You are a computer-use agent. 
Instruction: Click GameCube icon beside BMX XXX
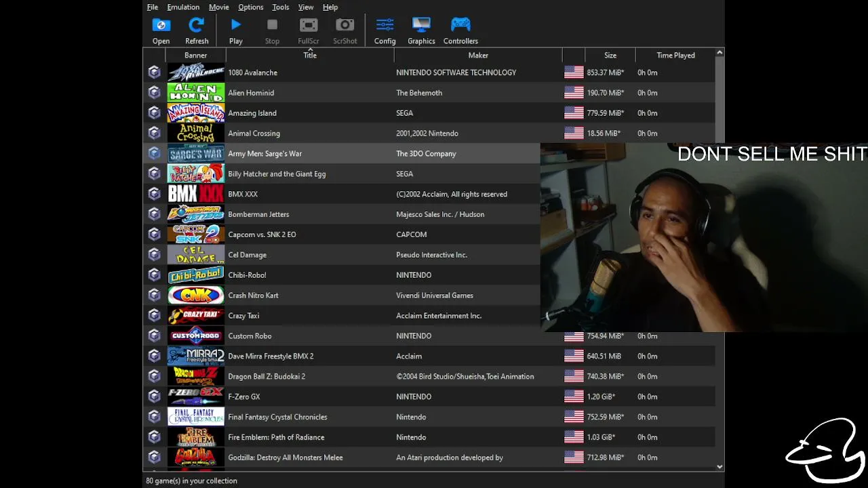[x=154, y=194]
